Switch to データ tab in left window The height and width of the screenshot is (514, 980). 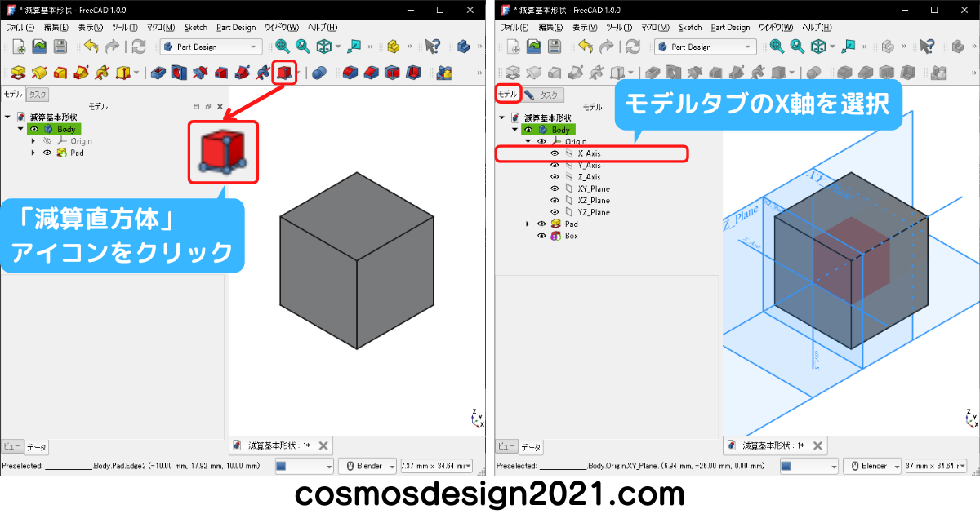pyautogui.click(x=37, y=447)
